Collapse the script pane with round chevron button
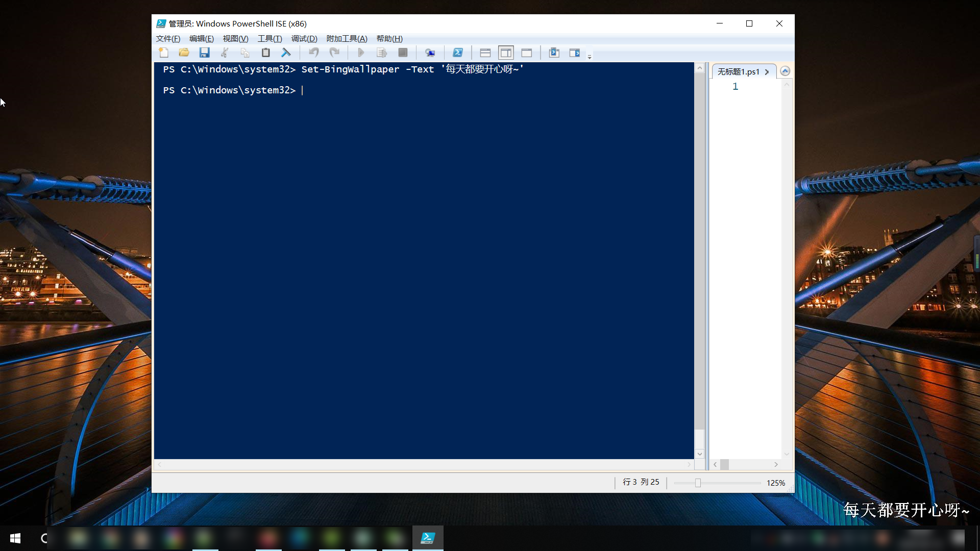This screenshot has width=980, height=551. point(785,71)
